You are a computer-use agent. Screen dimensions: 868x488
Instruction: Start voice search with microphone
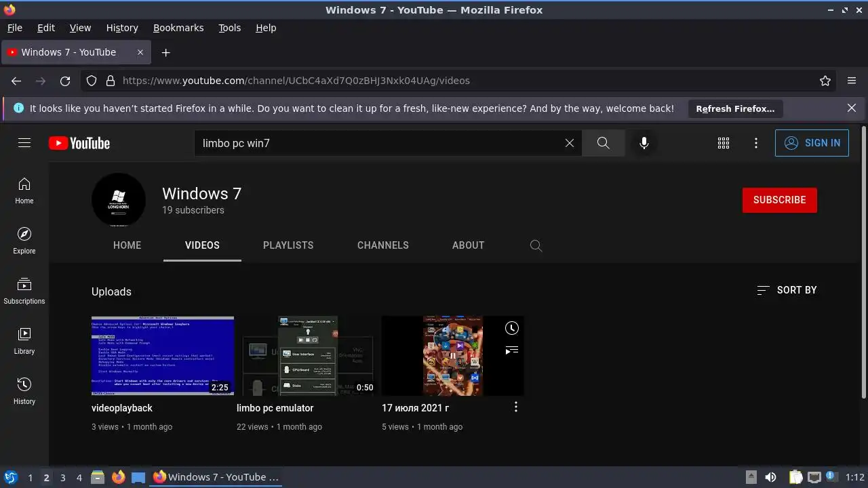tap(644, 143)
